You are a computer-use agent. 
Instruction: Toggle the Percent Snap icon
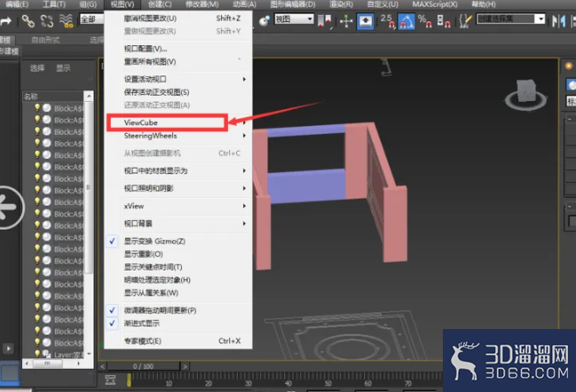pyautogui.click(x=424, y=21)
